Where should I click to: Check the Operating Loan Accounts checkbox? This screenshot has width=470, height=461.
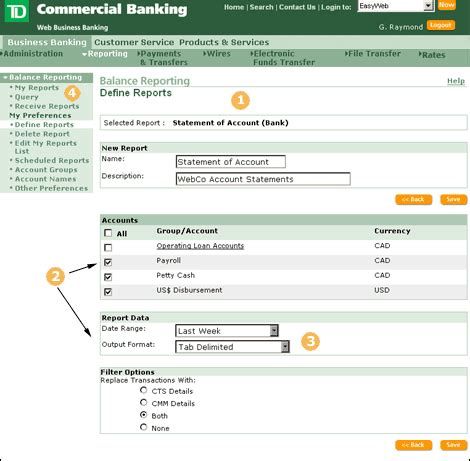pos(108,248)
